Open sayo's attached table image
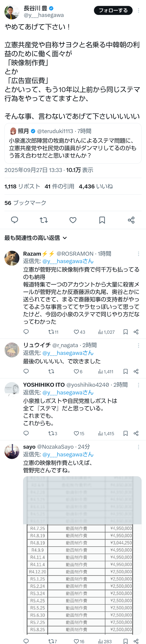The width and height of the screenshot is (146, 644). (82, 555)
